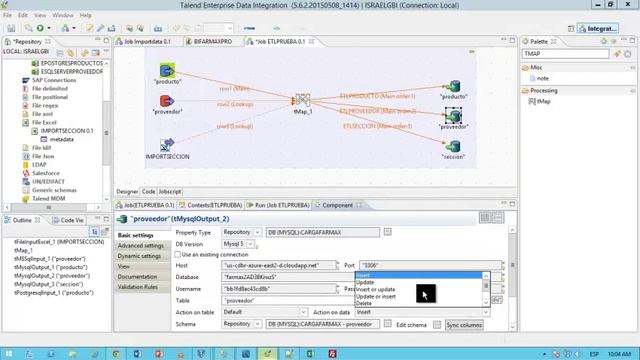Viewport: 640px width, 360px height.
Task: Choose Delete in action list
Action: click(x=364, y=303)
